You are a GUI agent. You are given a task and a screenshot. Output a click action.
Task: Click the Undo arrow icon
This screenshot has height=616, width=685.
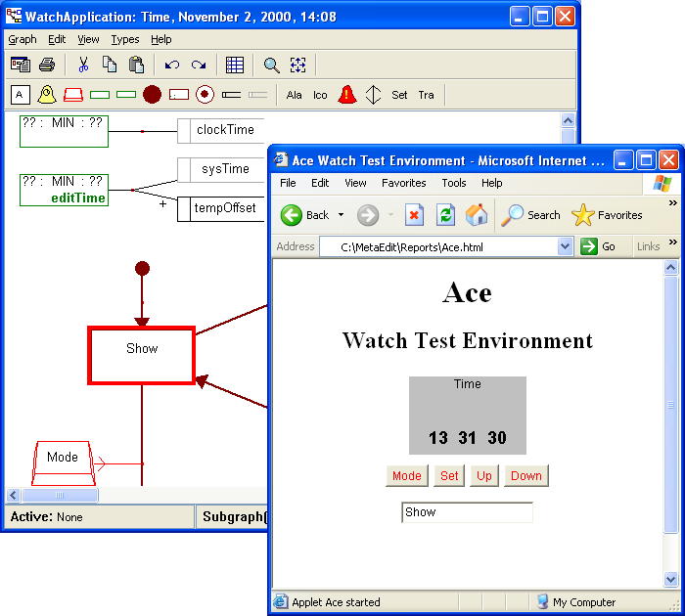click(172, 66)
